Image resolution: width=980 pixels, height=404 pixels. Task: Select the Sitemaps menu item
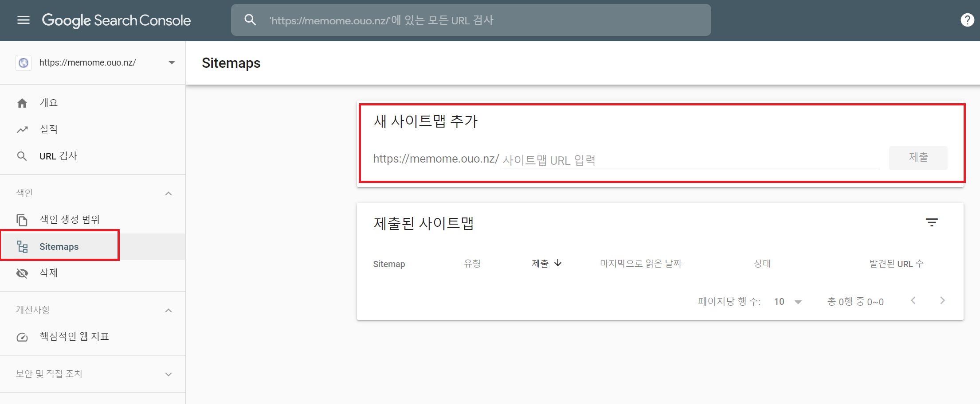[x=93, y=246]
